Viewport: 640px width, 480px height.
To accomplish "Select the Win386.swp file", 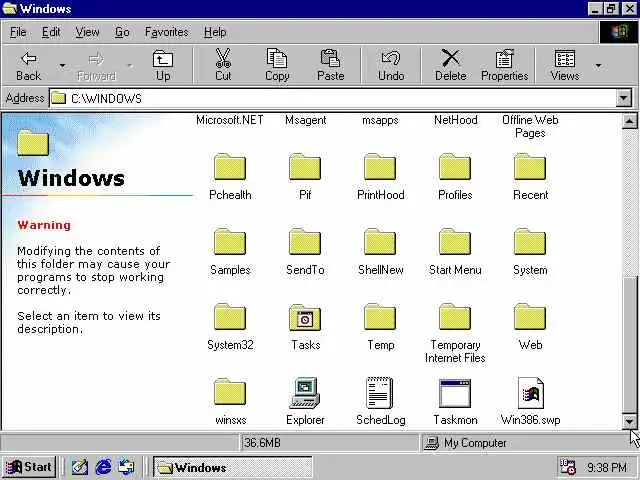I will pos(530,402).
